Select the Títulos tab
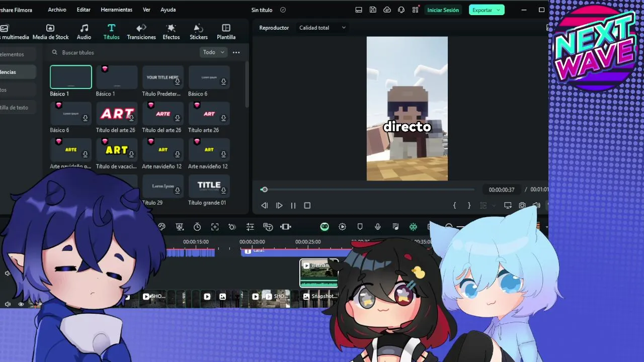Image resolution: width=644 pixels, height=362 pixels. click(x=111, y=32)
